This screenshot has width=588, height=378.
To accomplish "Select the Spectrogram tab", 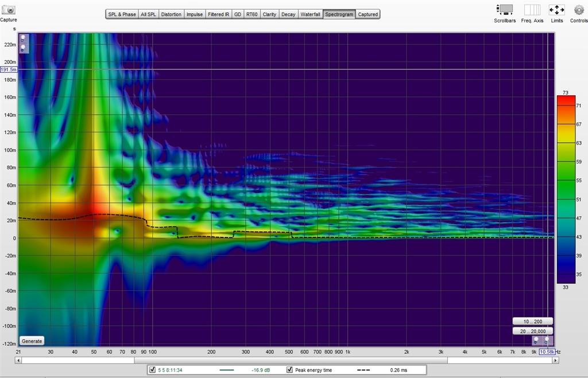I will (339, 14).
